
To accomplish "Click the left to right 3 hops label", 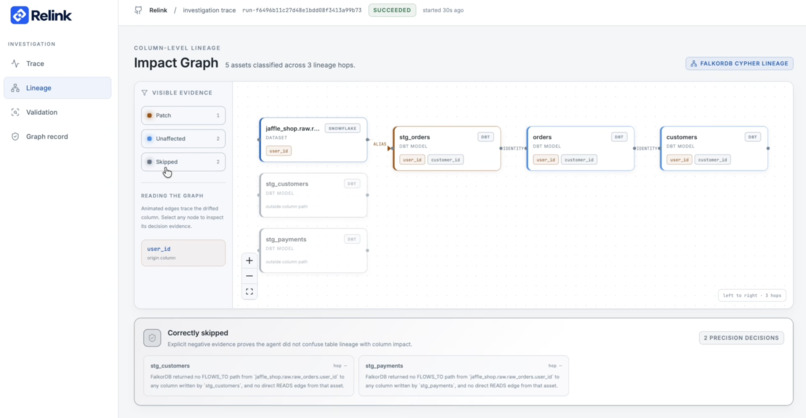I will (x=752, y=296).
